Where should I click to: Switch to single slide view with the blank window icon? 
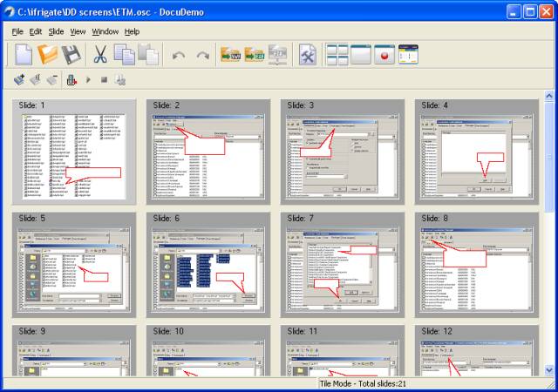click(x=360, y=55)
